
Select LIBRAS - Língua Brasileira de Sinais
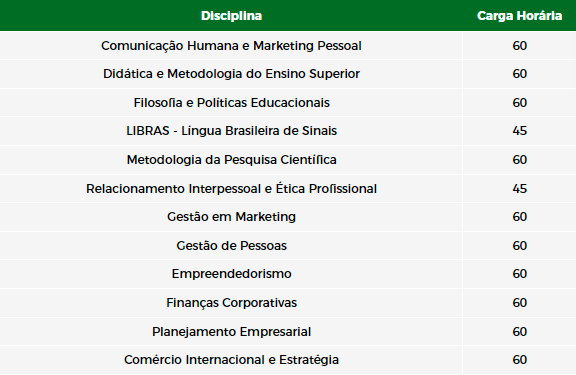[x=231, y=131]
